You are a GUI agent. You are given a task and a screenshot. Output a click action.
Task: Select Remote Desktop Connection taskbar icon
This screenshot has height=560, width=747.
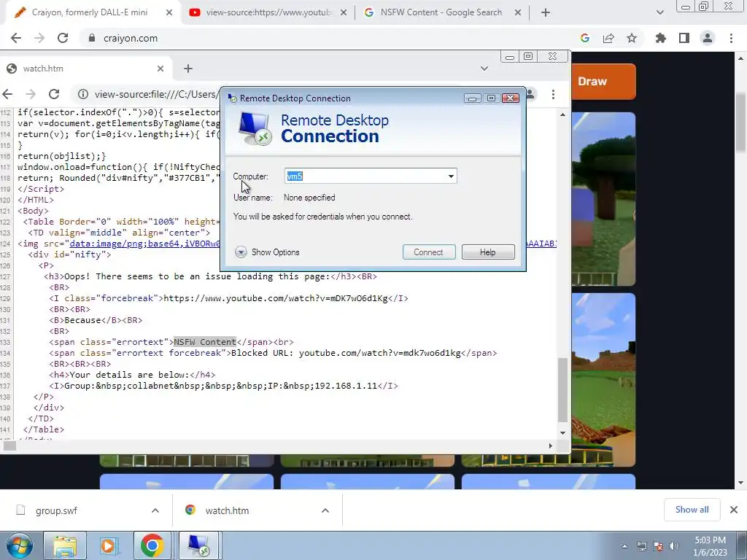pos(198,545)
